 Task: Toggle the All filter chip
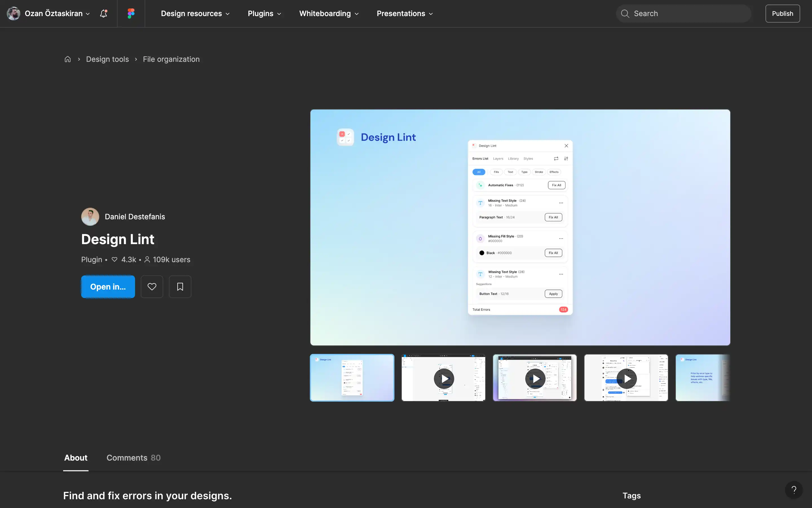point(479,172)
